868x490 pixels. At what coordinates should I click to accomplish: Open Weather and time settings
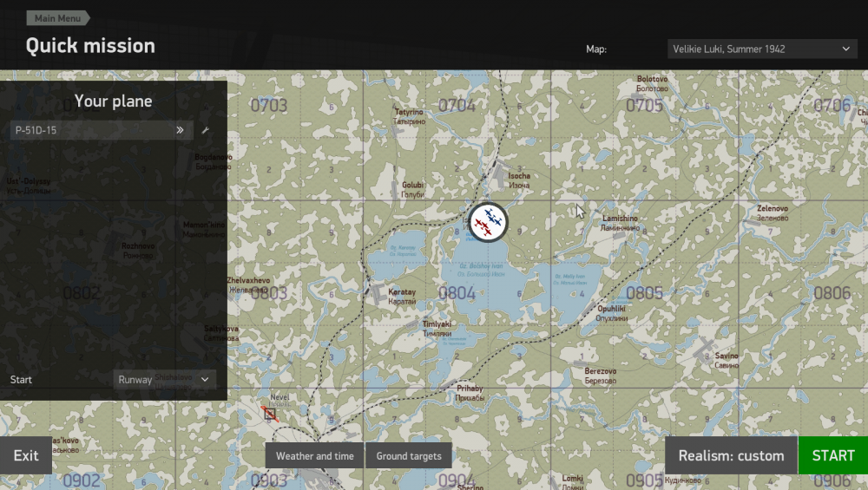pos(314,455)
